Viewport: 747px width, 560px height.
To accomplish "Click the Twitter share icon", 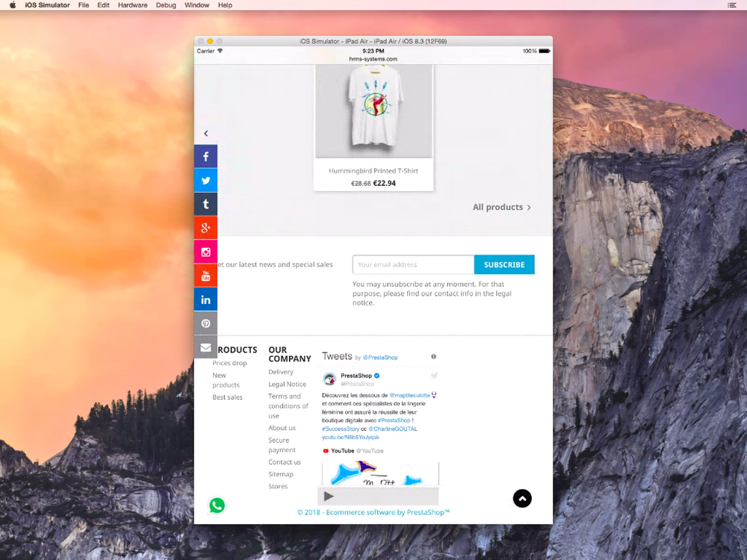I will (x=206, y=181).
